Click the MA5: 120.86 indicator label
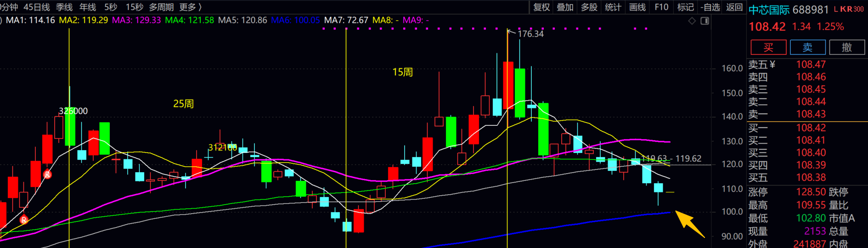The height and width of the screenshot is (248, 868). [242, 20]
